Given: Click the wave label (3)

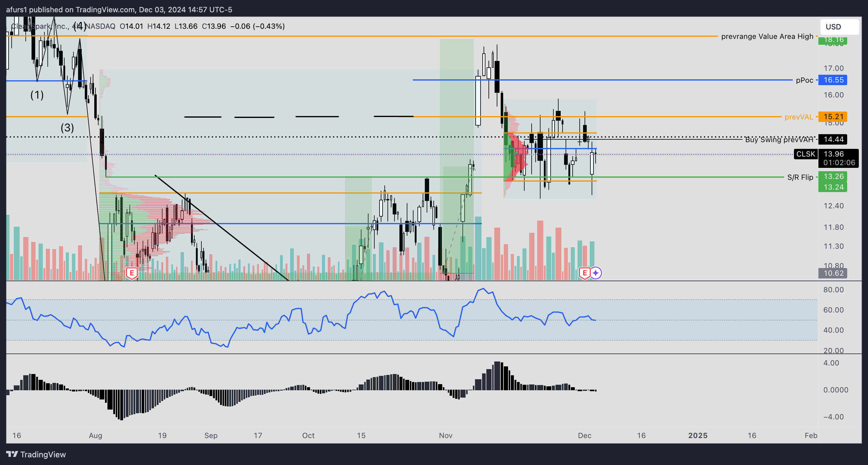Looking at the screenshot, I should (x=67, y=128).
